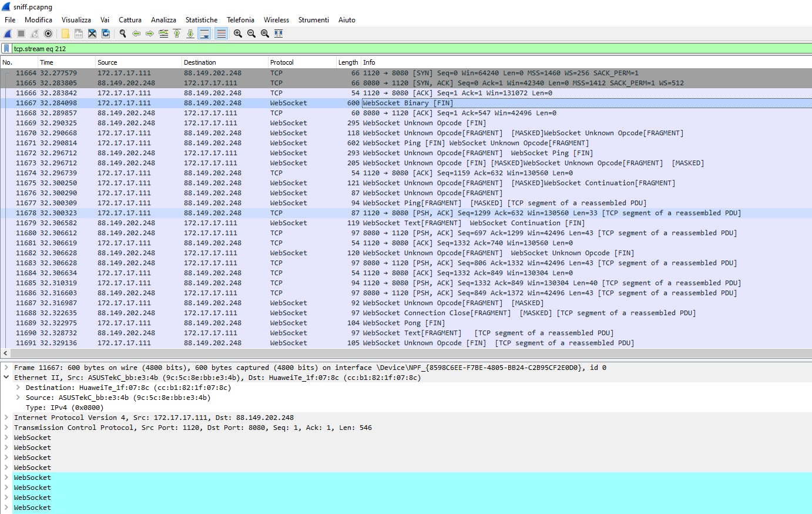This screenshot has width=812, height=514.
Task: Open the Aiuto menu
Action: coord(347,20)
